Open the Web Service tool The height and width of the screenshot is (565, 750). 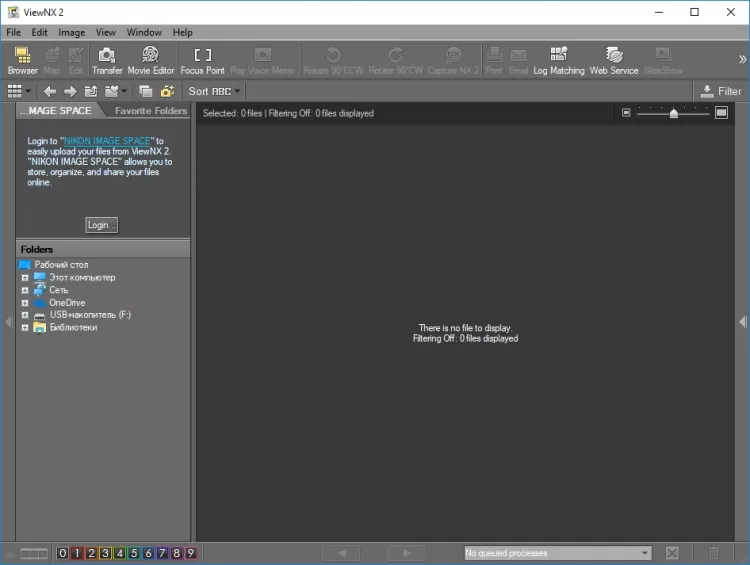[614, 61]
